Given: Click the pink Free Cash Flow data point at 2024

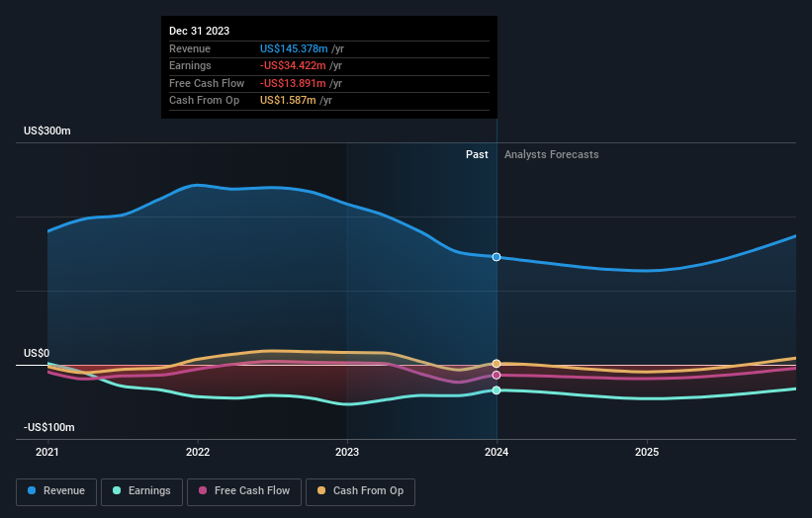Looking at the screenshot, I should [x=496, y=376].
